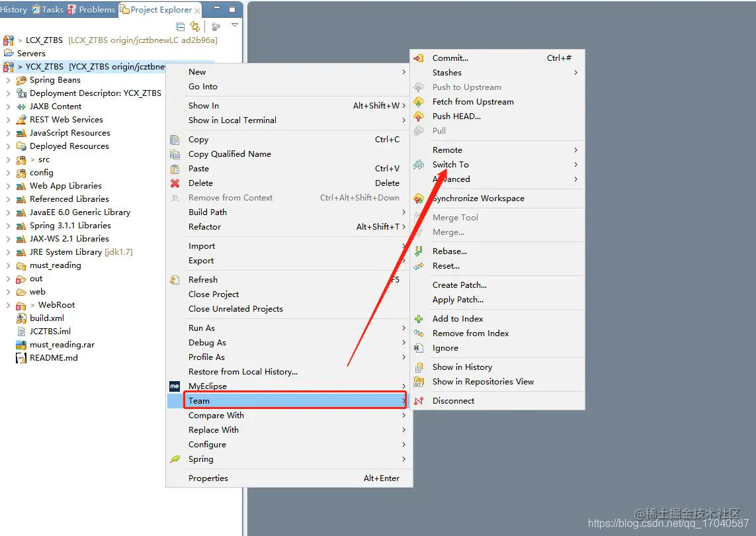Select the JCZTBS.iml file
The height and width of the screenshot is (536, 756).
coord(50,332)
